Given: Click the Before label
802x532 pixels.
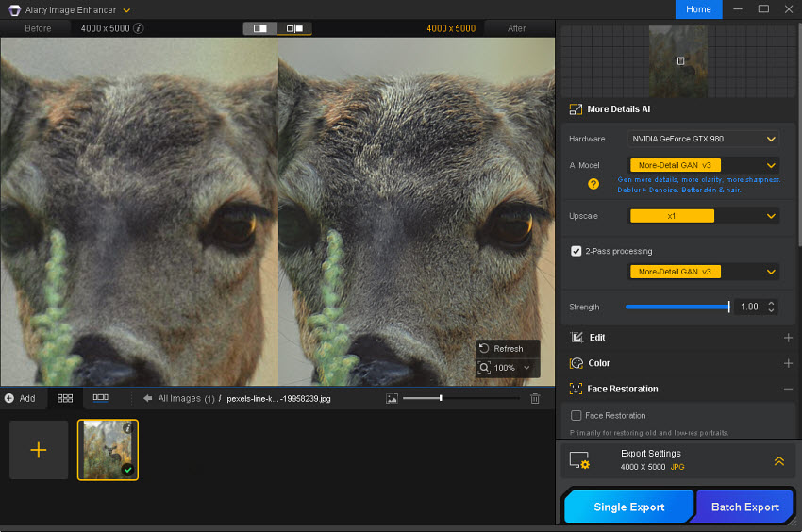Looking at the screenshot, I should [38, 28].
